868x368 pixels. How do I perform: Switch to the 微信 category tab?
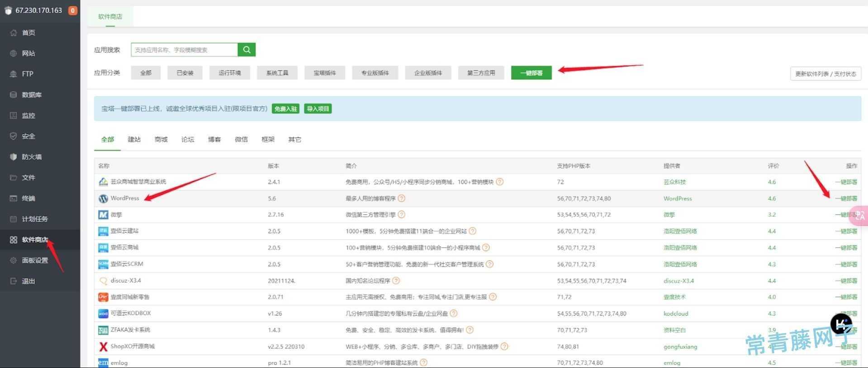pos(241,139)
